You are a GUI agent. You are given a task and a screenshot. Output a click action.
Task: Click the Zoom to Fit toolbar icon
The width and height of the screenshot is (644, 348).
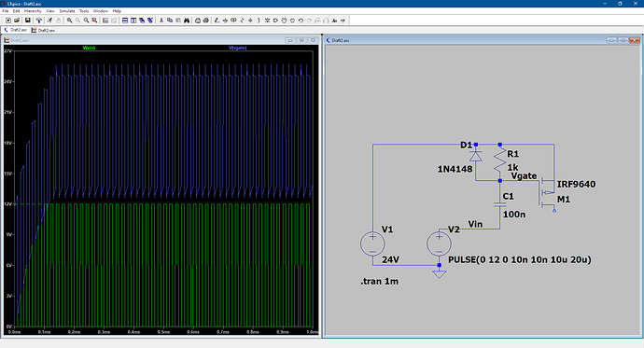tap(94, 21)
